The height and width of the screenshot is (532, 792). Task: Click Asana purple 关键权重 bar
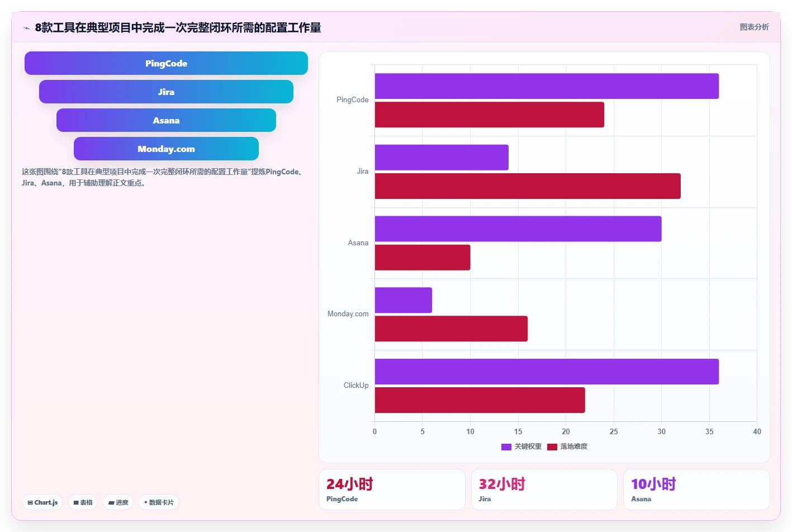tap(518, 229)
